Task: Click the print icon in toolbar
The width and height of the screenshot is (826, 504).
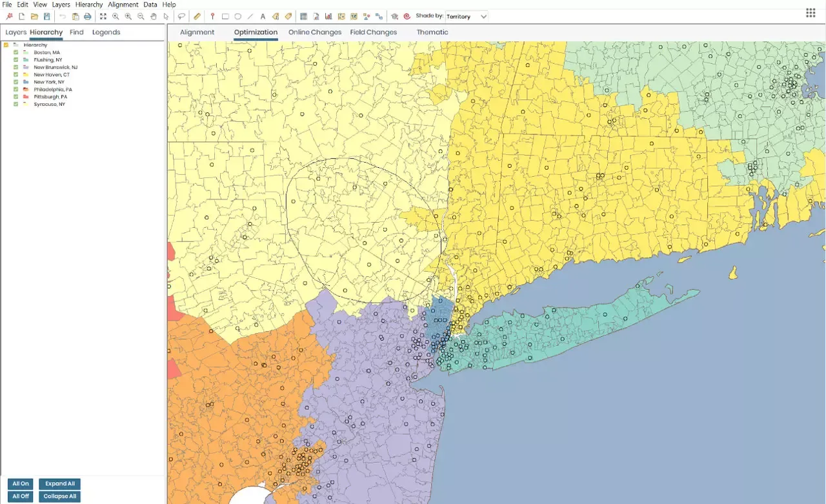Action: pyautogui.click(x=88, y=16)
